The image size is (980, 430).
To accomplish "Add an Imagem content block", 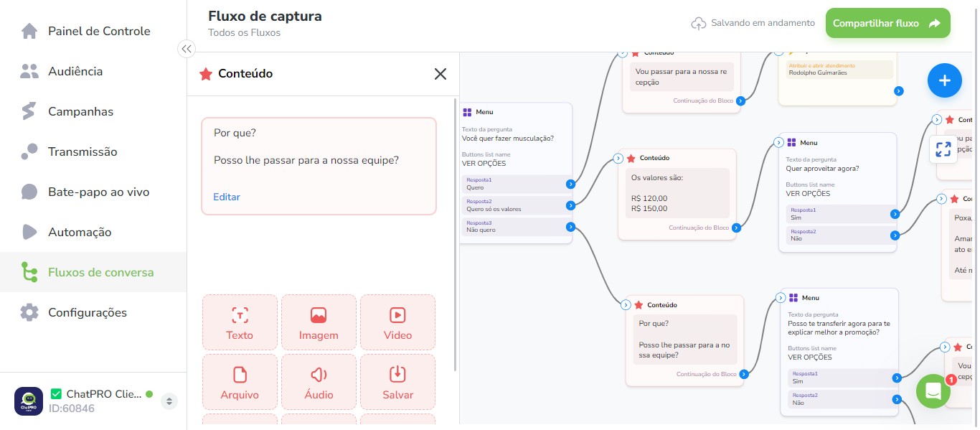I will [x=319, y=322].
